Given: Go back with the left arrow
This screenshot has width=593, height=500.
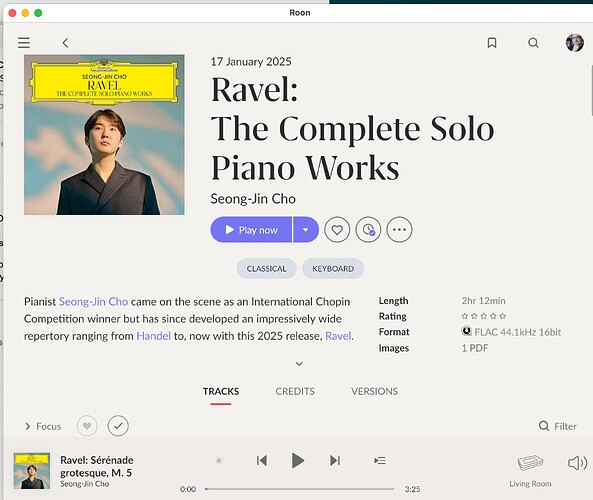Looking at the screenshot, I should coord(65,43).
